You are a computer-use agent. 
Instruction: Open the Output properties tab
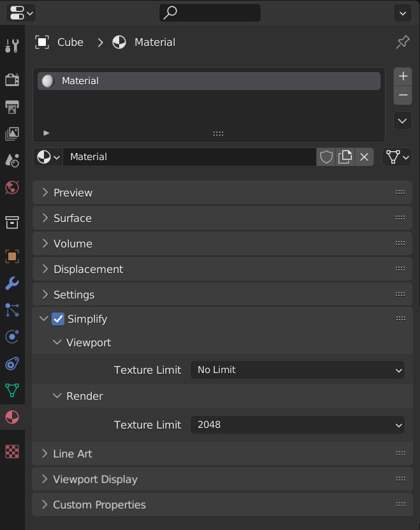12,107
